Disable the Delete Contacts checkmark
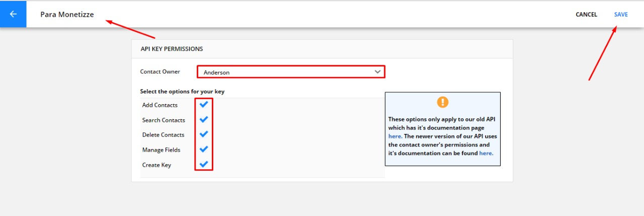This screenshot has height=216, width=644. click(204, 134)
